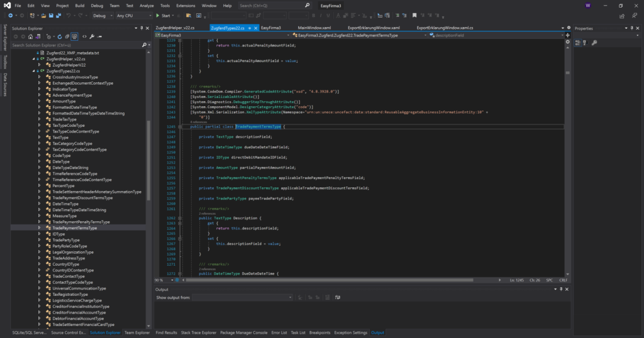
Task: Click the Quick Launch search magnifier icon
Action: point(307,6)
